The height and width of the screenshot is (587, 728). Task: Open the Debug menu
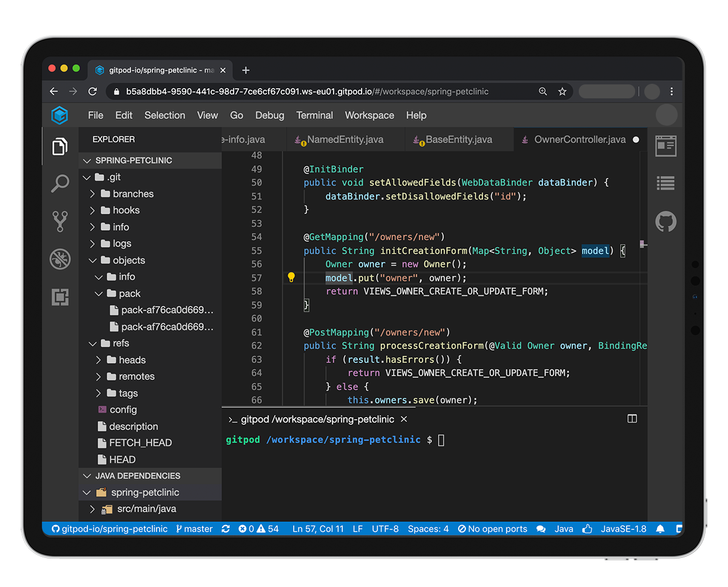pos(269,115)
